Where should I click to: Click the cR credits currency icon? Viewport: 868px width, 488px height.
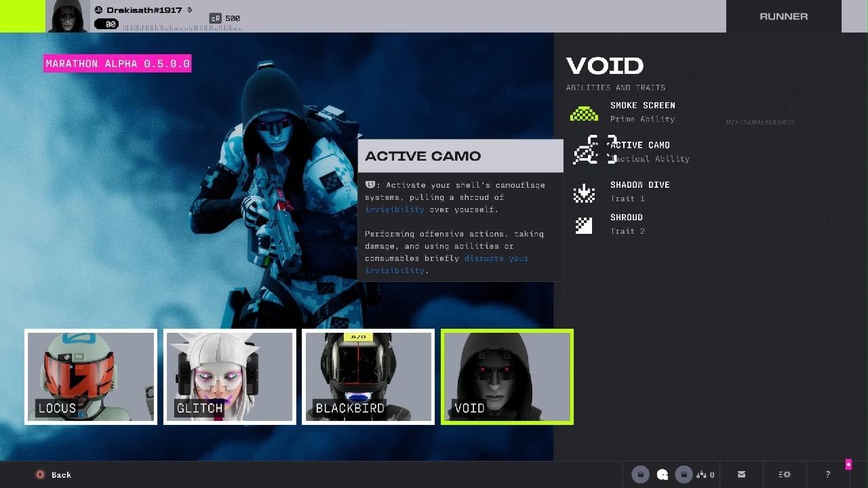tap(216, 18)
